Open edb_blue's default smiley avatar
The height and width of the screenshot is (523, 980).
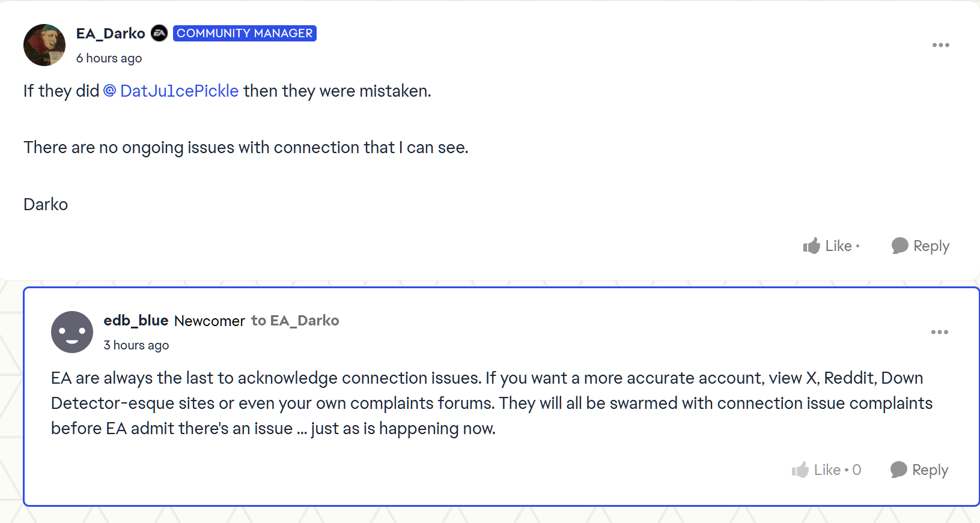point(72,332)
